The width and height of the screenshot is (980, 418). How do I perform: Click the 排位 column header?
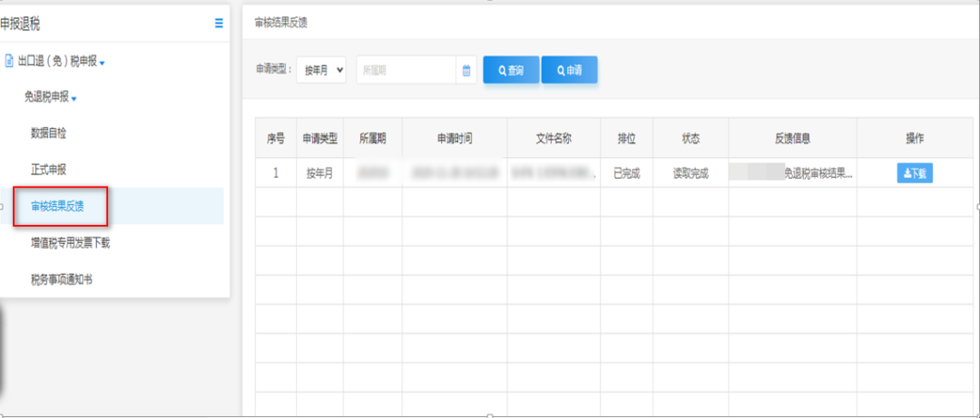(x=627, y=139)
